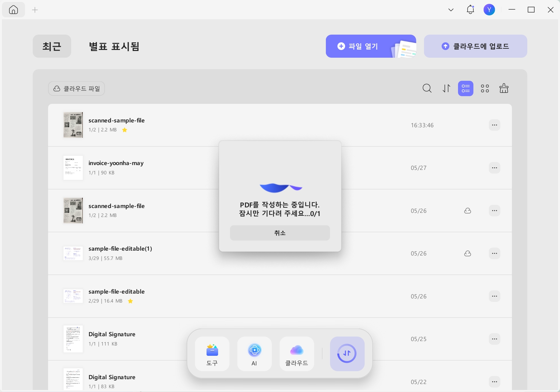Open more options for 05/26 scanned-sample-file
The width and height of the screenshot is (560, 392).
click(495, 211)
